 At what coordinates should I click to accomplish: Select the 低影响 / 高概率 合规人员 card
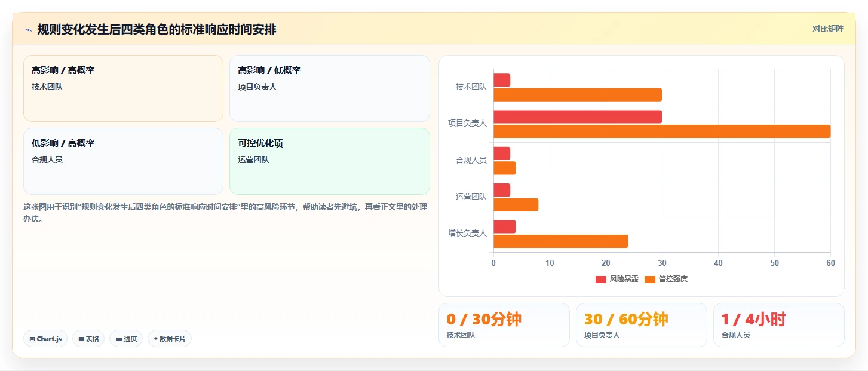coord(123,161)
